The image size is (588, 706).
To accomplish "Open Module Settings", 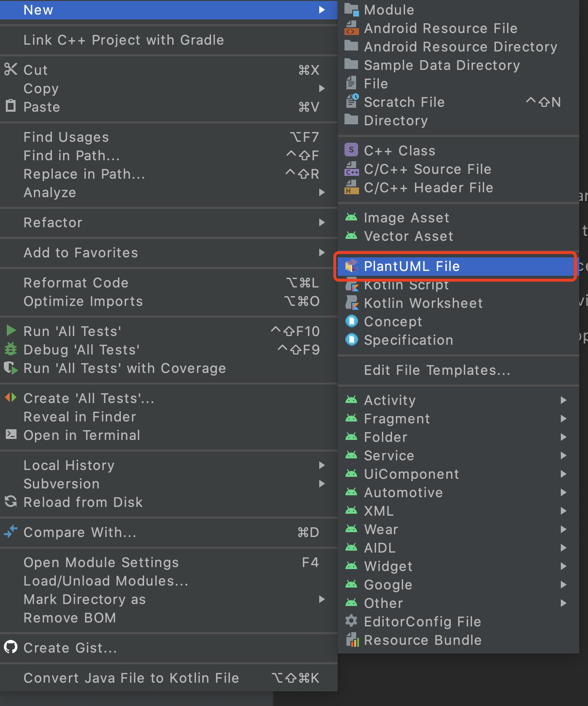I will coord(101,562).
